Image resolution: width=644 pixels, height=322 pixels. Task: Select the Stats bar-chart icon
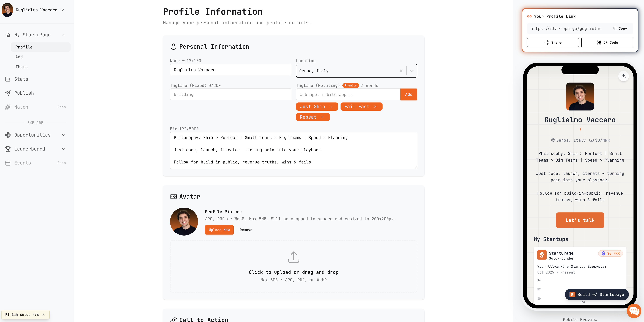(8, 79)
